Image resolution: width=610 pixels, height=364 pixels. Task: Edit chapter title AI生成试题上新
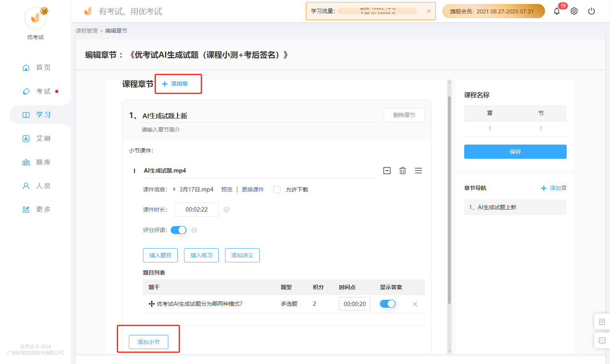(x=260, y=116)
